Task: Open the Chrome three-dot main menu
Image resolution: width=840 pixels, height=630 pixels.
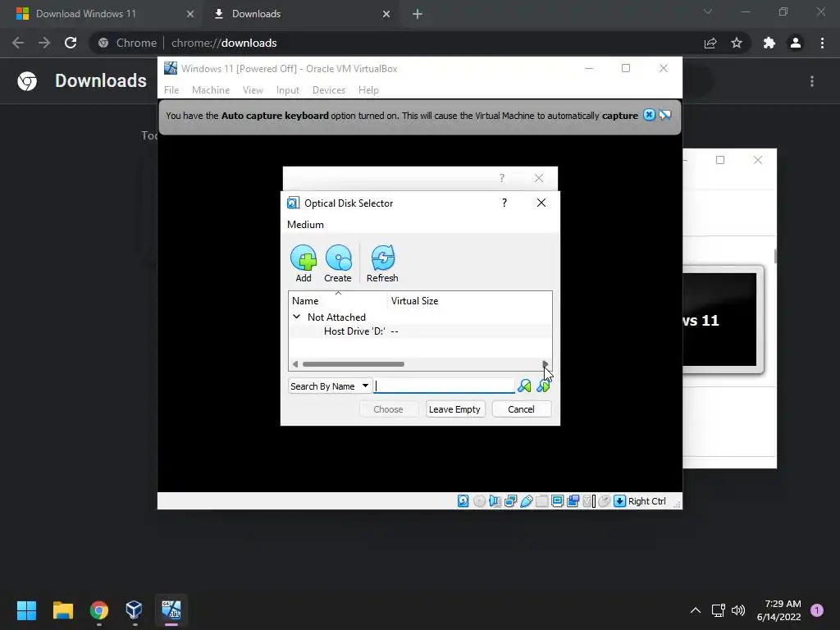Action: [822, 43]
